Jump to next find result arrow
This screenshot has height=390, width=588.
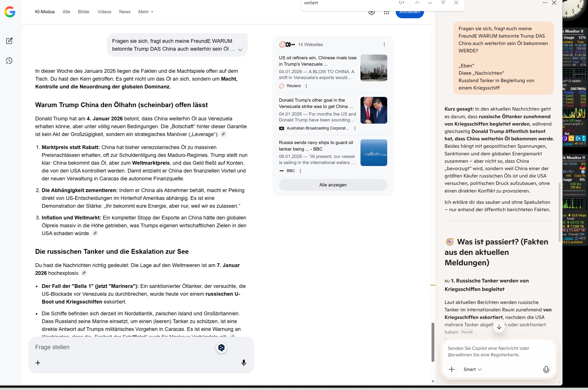(x=430, y=3)
